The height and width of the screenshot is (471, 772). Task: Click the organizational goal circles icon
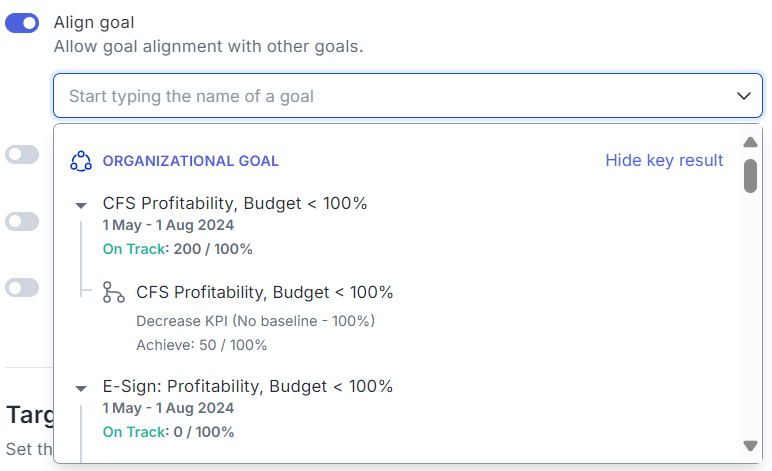pyautogui.click(x=81, y=161)
